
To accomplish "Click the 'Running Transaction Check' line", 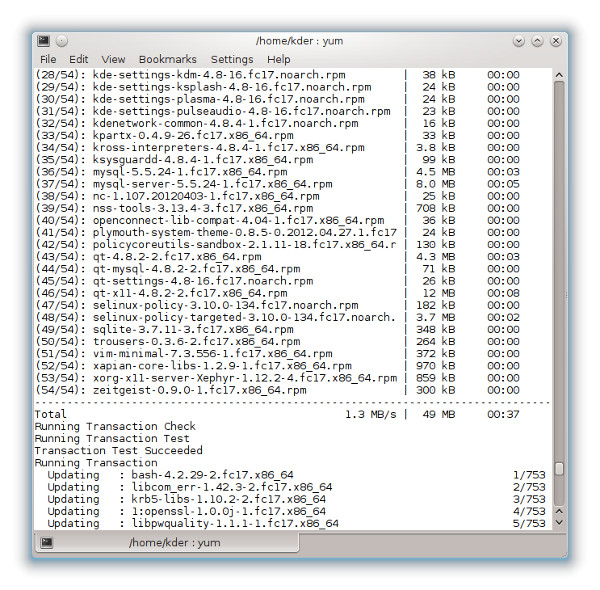I will [115, 426].
